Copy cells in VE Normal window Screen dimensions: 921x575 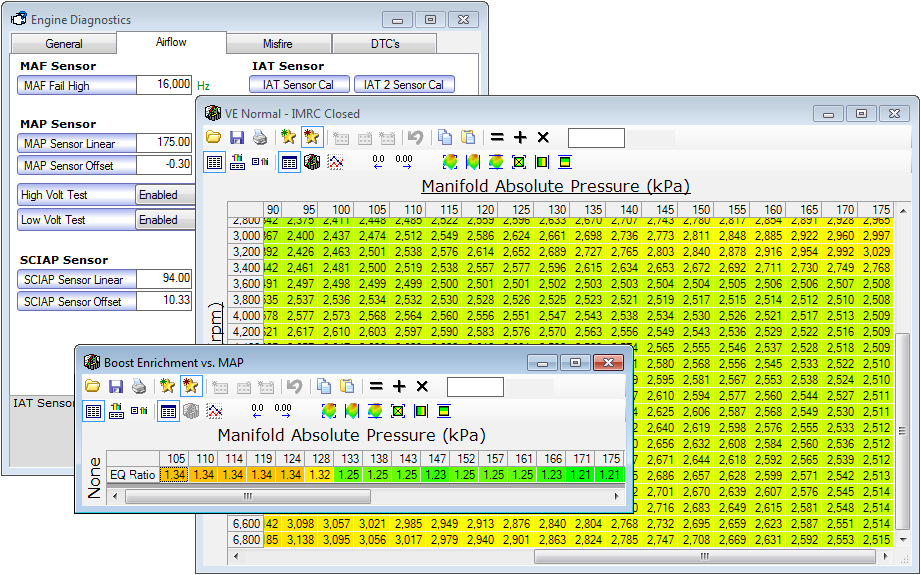[x=445, y=137]
